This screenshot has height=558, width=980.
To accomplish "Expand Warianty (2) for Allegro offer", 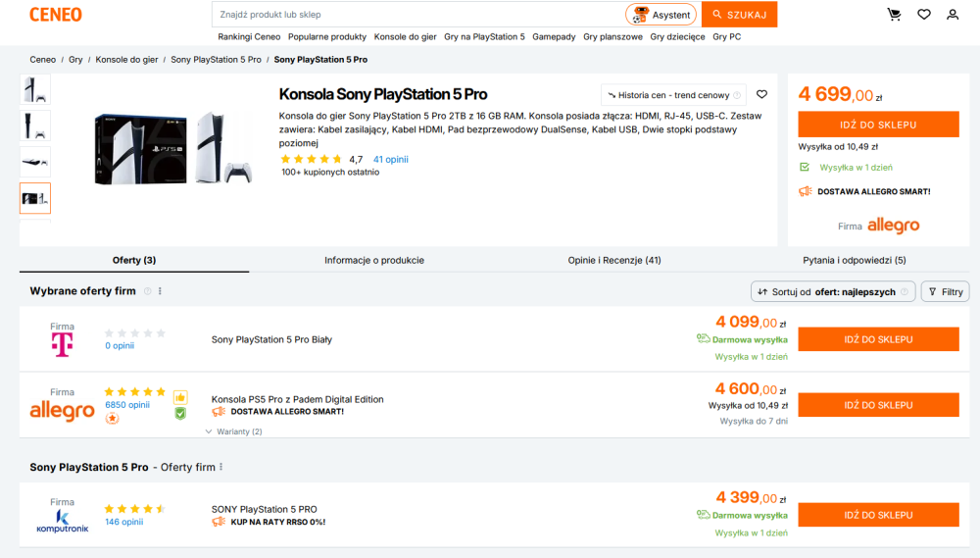I will [x=234, y=431].
